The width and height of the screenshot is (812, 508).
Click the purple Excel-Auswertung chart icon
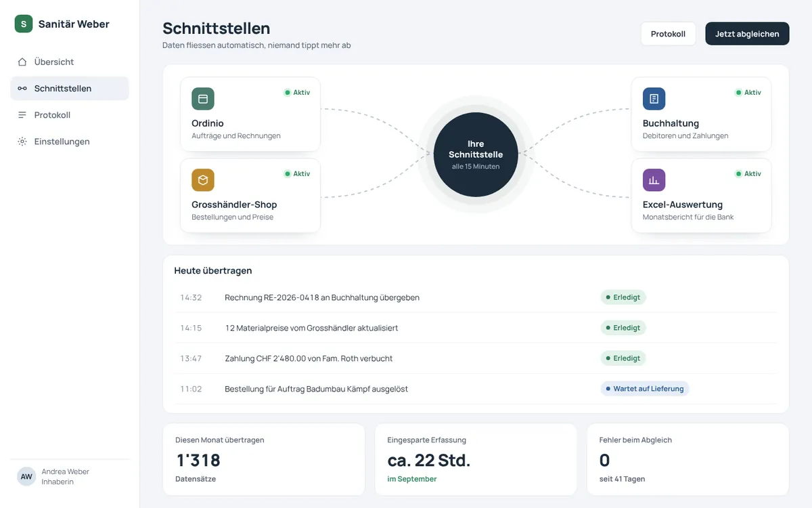coord(654,180)
